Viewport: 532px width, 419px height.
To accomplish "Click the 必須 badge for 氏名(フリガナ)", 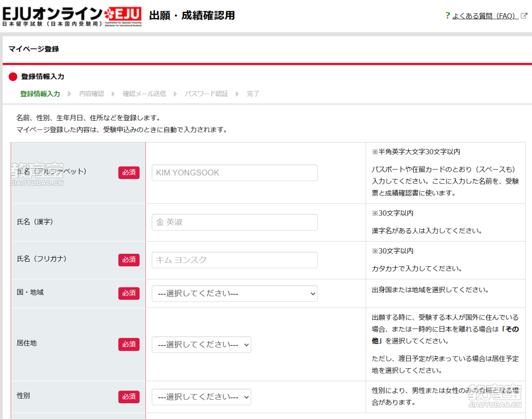I will pos(129,260).
